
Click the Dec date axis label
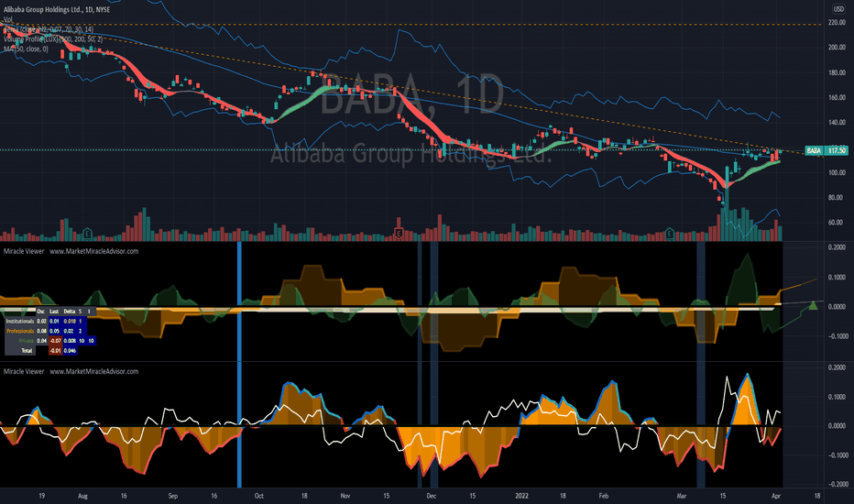point(432,496)
